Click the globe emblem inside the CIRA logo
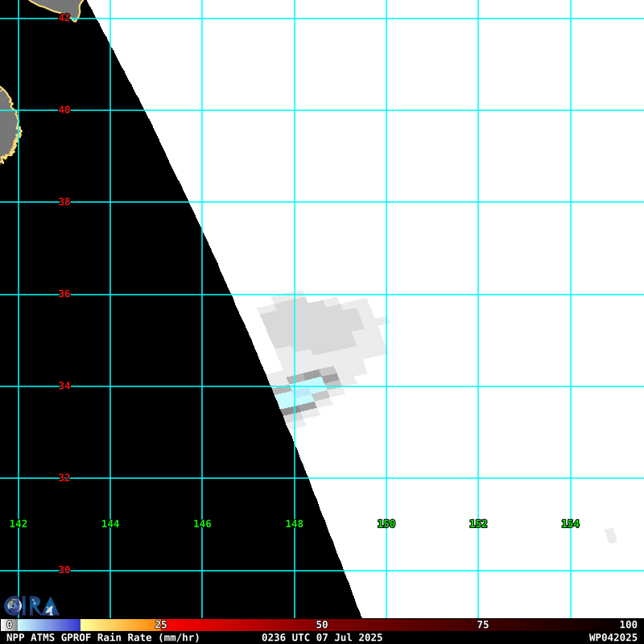 pos(13,606)
